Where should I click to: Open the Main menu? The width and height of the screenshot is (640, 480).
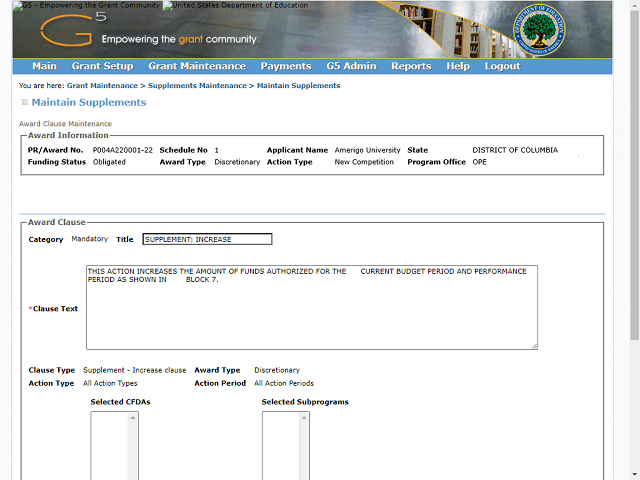coord(44,66)
